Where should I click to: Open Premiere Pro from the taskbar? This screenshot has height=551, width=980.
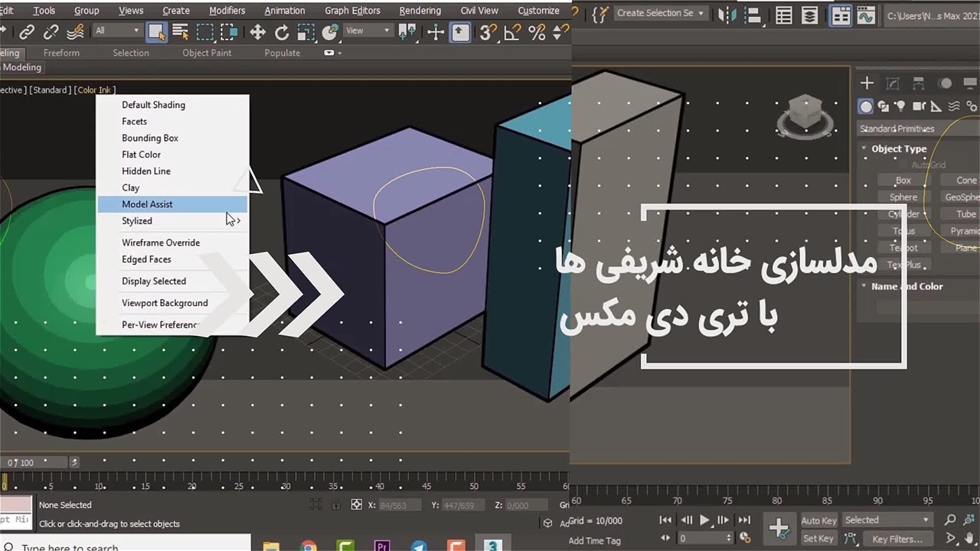tap(381, 546)
